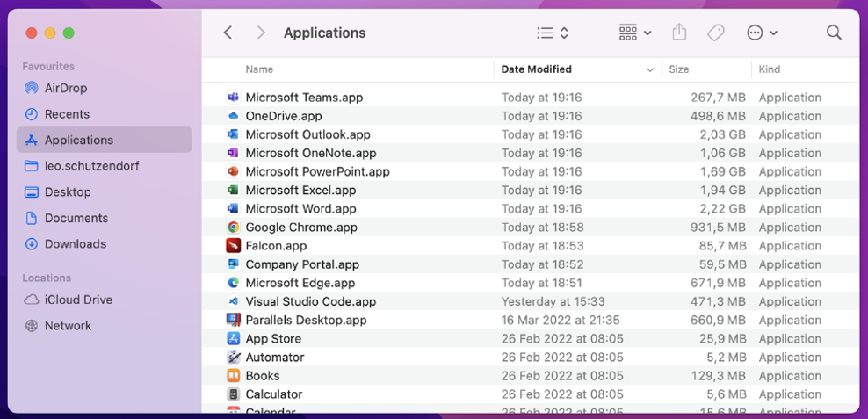Select Company Portal.app file name
This screenshot has height=419, width=868.
302,264
